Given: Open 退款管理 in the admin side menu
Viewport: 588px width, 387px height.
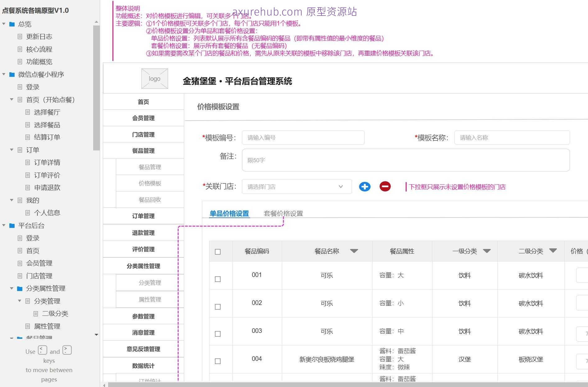Looking at the screenshot, I should 144,233.
